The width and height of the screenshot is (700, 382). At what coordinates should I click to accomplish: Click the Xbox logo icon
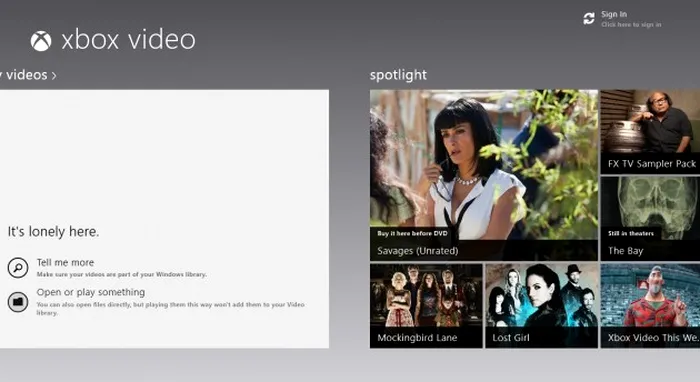[x=41, y=41]
